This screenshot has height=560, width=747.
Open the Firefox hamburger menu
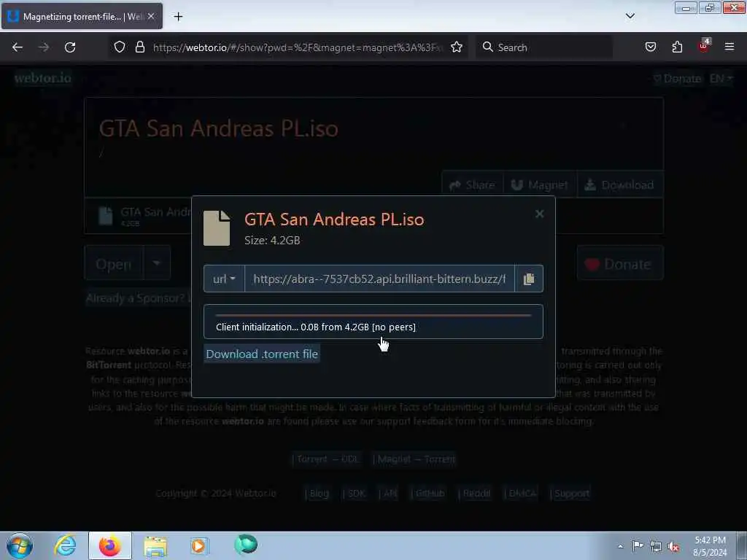(x=729, y=47)
